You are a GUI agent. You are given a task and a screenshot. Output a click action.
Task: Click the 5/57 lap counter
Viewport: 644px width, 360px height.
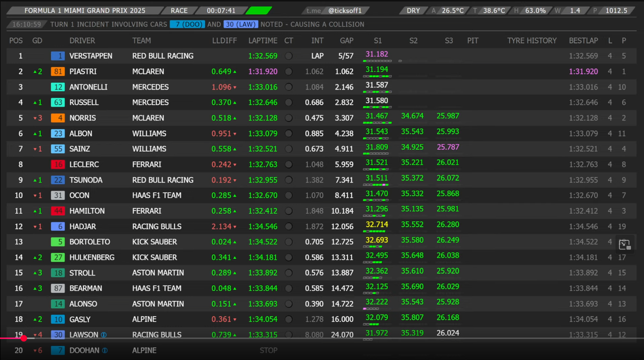tap(346, 56)
